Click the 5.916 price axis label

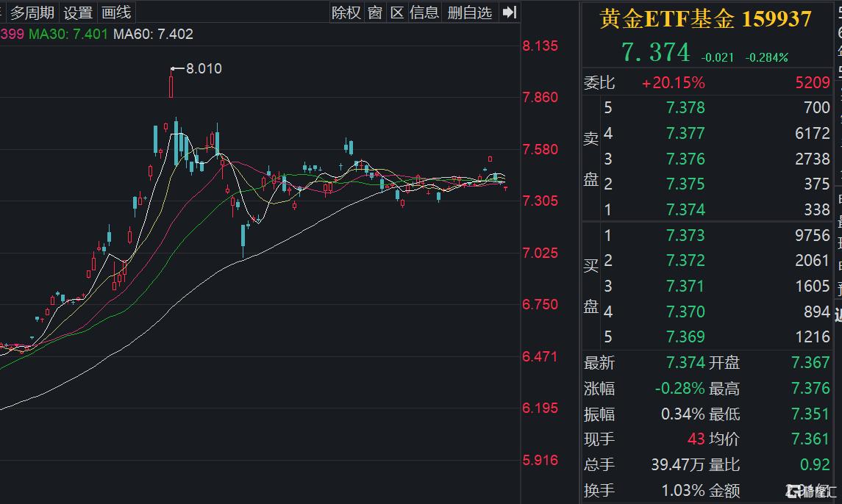pyautogui.click(x=540, y=460)
